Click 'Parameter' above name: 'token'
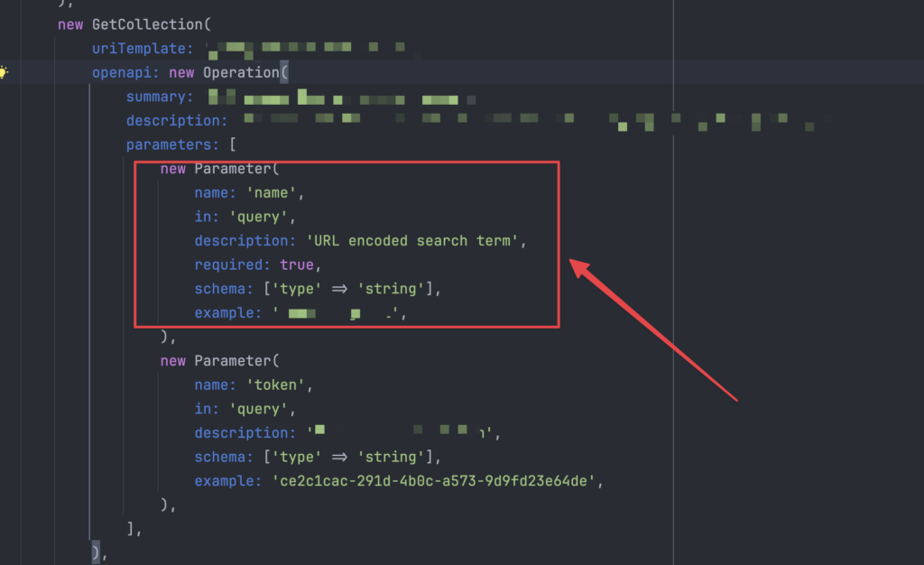The width and height of the screenshot is (924, 565). 233,360
